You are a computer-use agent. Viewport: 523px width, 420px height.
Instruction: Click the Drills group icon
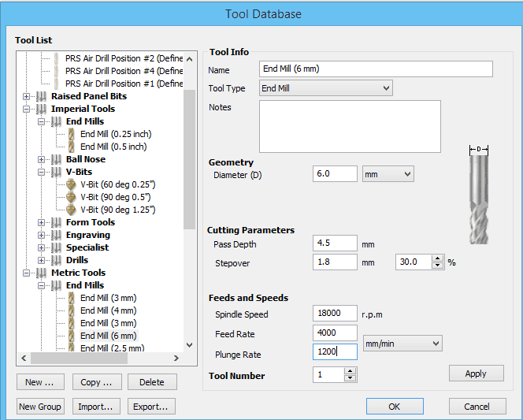tap(56, 260)
